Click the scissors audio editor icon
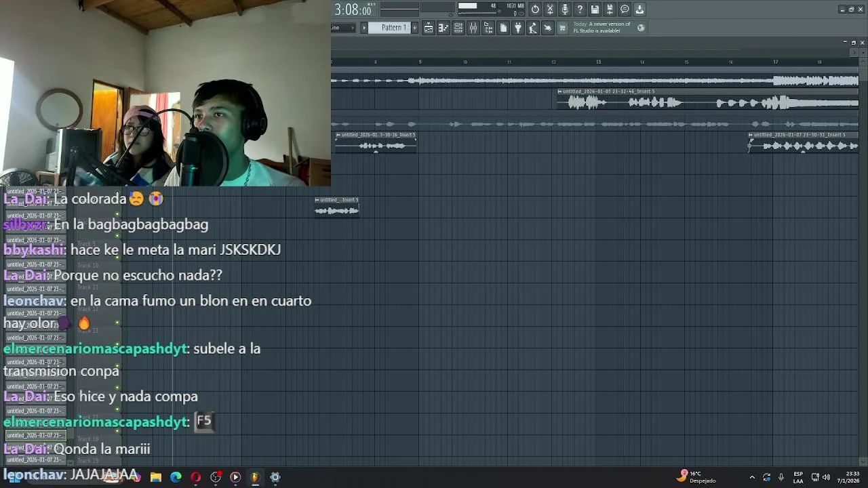Screen dimensions: 868x488 550,9
